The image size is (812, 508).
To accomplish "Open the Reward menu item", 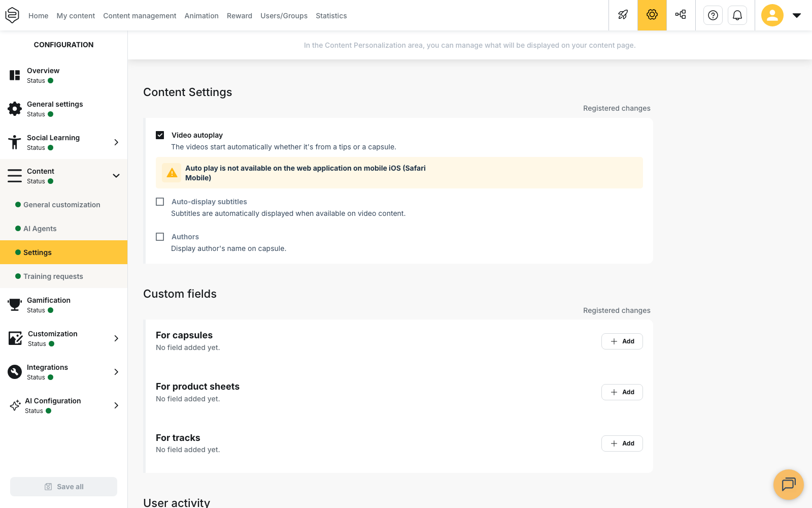I will click(x=240, y=16).
